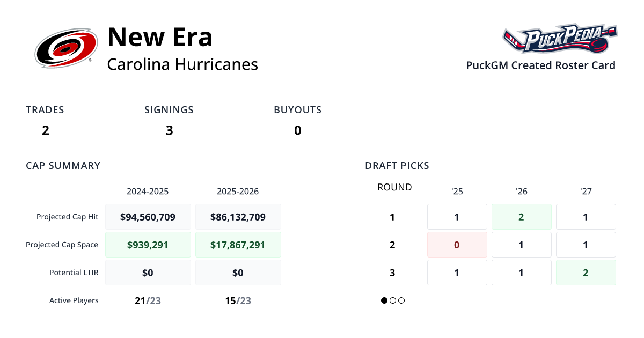
Task: Click the Buyouts count heading
Action: (x=298, y=110)
